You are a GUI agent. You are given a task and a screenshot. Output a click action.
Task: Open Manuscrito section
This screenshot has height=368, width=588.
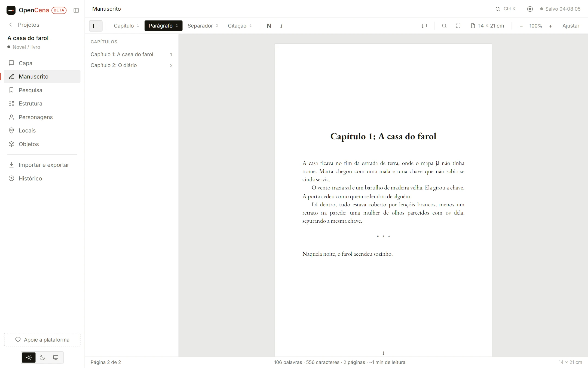[42, 77]
